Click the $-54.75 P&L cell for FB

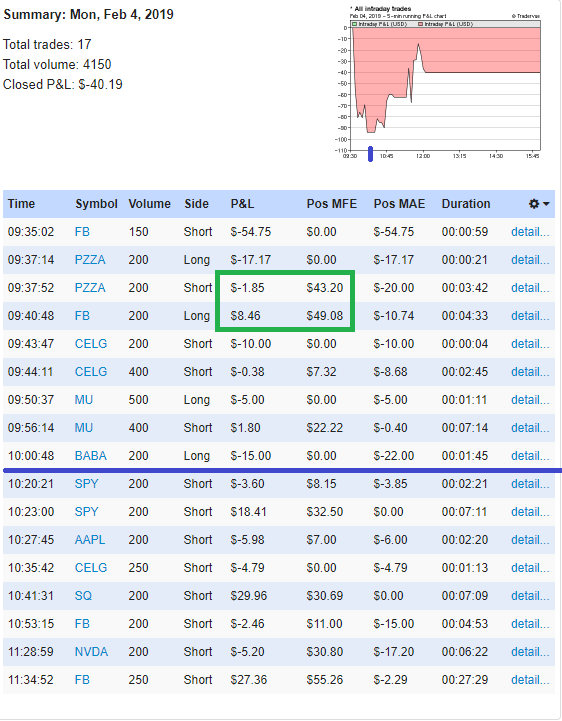pyautogui.click(x=251, y=232)
